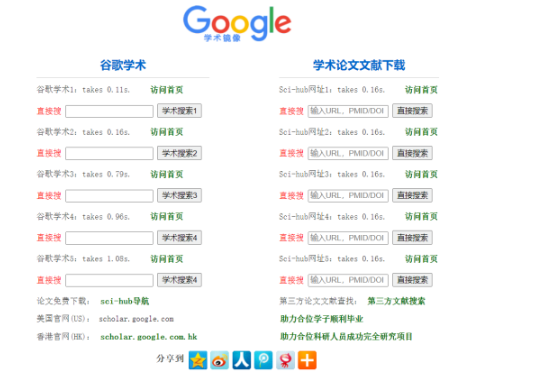Share via the red share icon

pyautogui.click(x=285, y=360)
